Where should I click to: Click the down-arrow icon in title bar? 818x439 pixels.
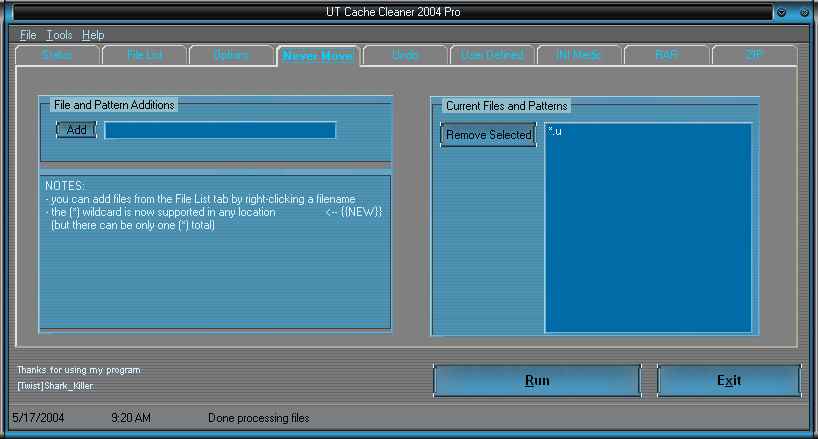[781, 12]
